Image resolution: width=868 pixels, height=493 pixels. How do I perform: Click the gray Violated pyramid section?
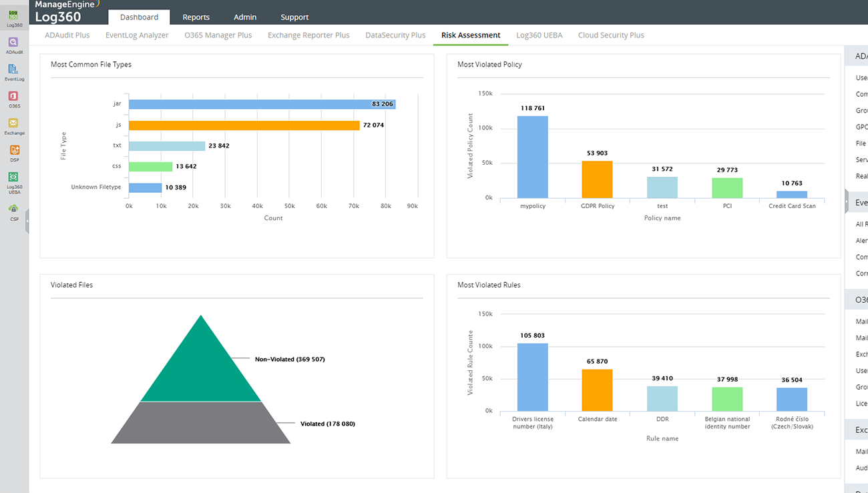point(200,423)
